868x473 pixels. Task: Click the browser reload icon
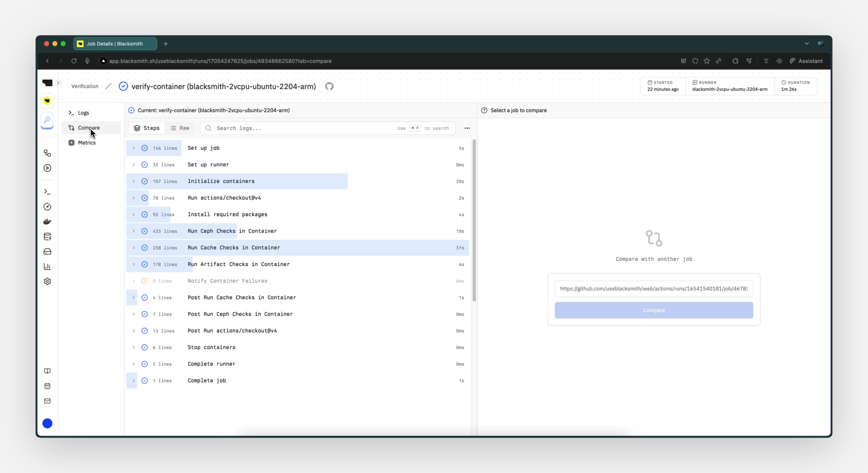[x=74, y=61]
